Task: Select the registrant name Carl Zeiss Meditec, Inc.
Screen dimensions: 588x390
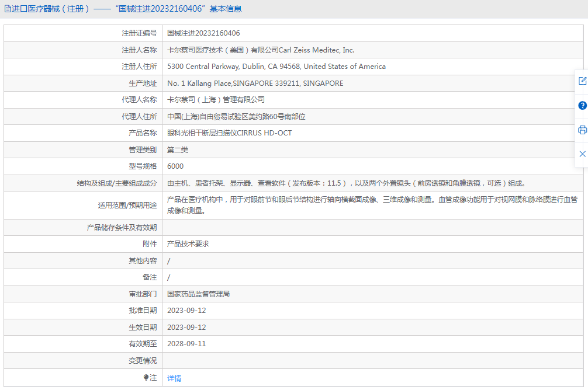Action: coord(316,50)
